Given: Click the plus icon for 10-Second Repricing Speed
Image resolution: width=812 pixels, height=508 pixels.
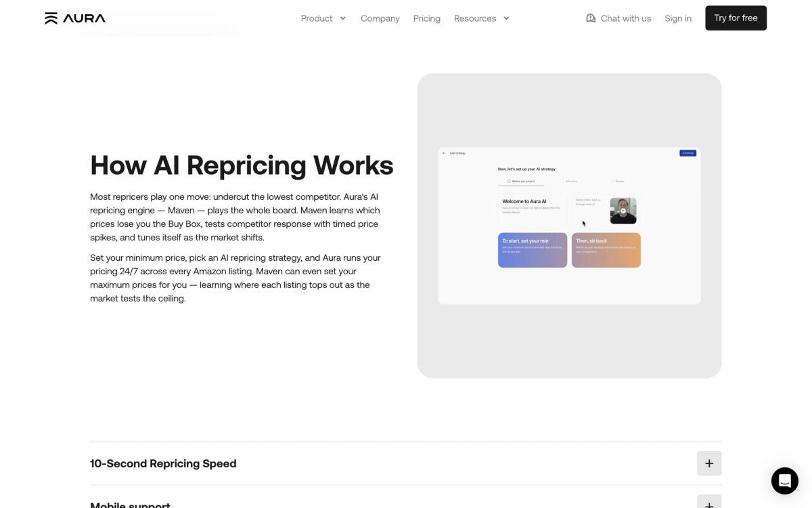Looking at the screenshot, I should tap(709, 463).
